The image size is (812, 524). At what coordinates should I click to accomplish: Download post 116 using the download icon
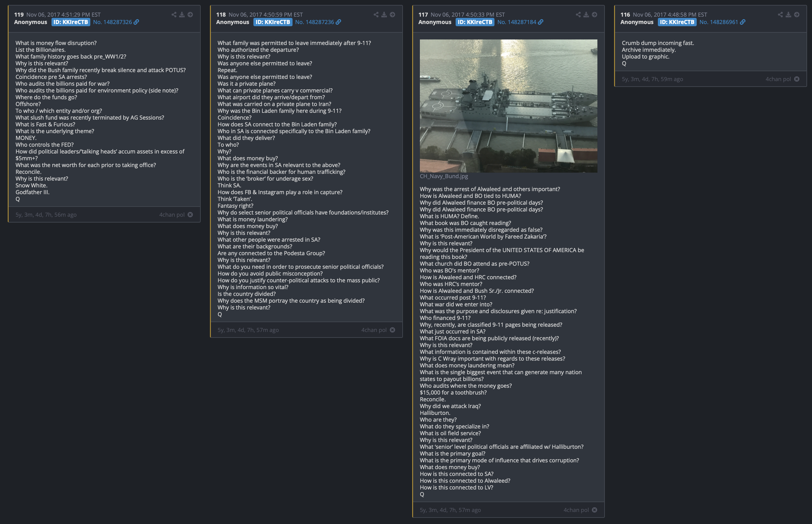click(x=789, y=14)
